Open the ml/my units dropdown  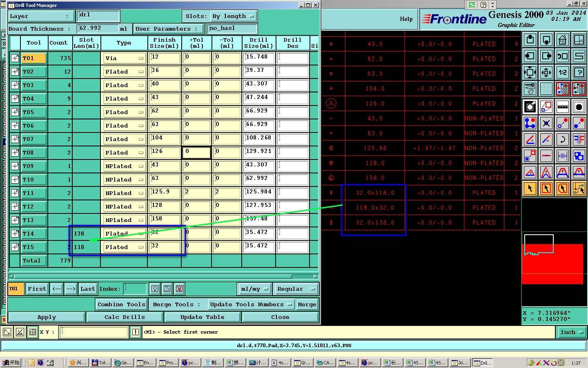click(x=255, y=289)
